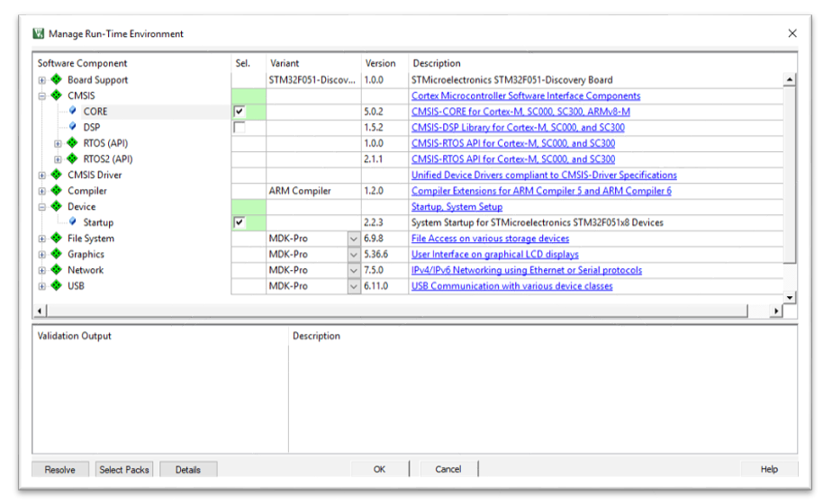The height and width of the screenshot is (504, 823).
Task: Uncheck the CORE component checkbox
Action: coord(240,112)
